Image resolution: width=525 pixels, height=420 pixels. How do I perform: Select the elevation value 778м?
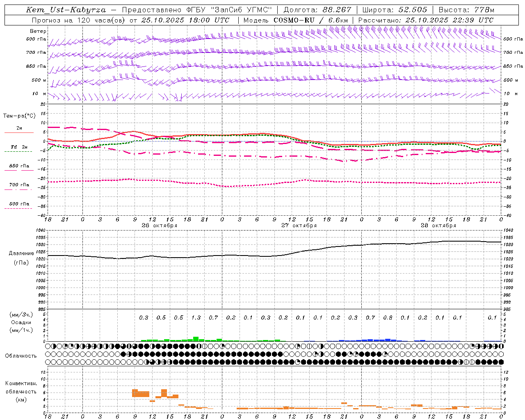[484, 10]
